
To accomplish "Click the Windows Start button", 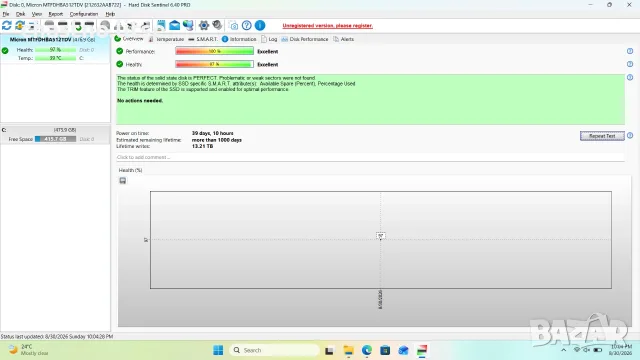I will click(x=218, y=350).
